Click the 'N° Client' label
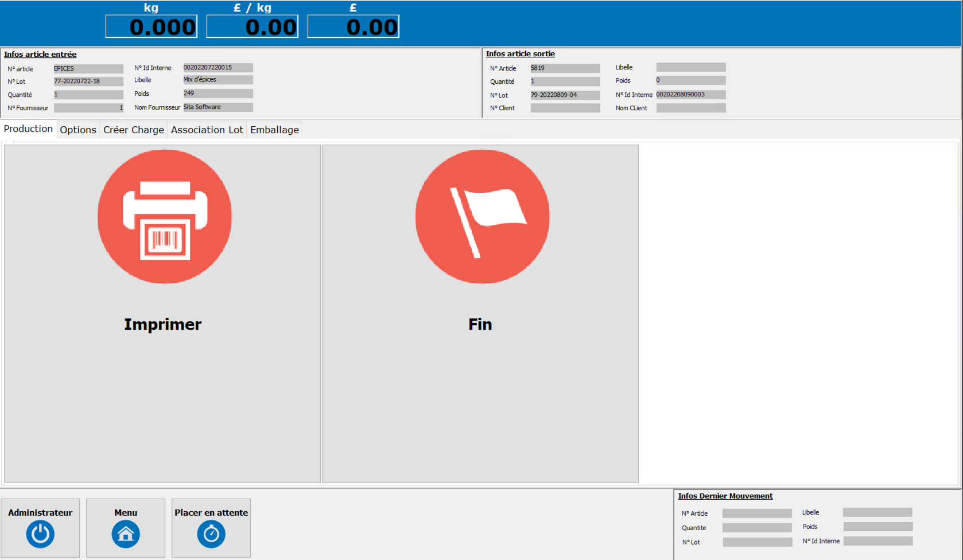This screenshot has width=963, height=560. point(502,108)
